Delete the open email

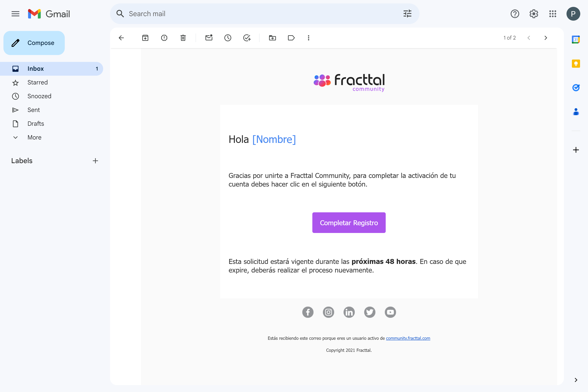point(183,38)
